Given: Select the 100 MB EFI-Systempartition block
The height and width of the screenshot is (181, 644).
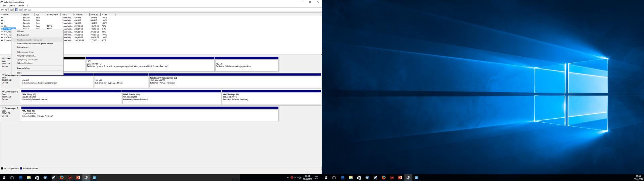Looking at the screenshot, I should tap(121, 81).
